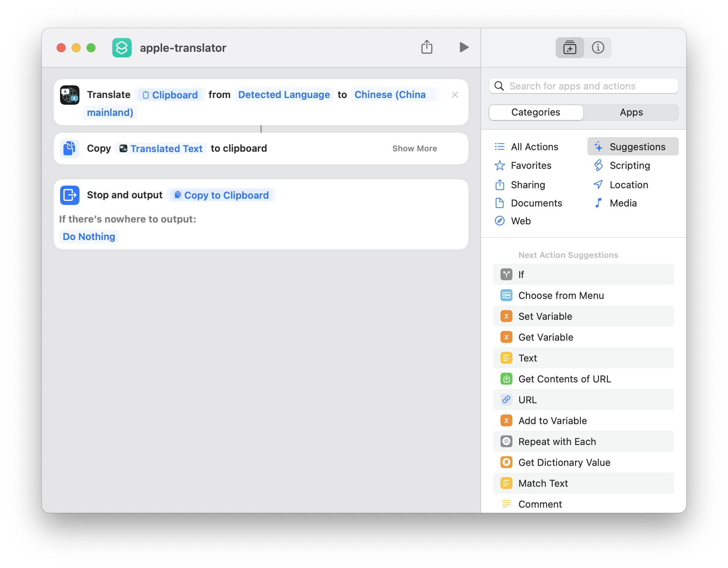728x568 pixels.
Task: Click the Stop and output action icon
Action: (x=70, y=195)
